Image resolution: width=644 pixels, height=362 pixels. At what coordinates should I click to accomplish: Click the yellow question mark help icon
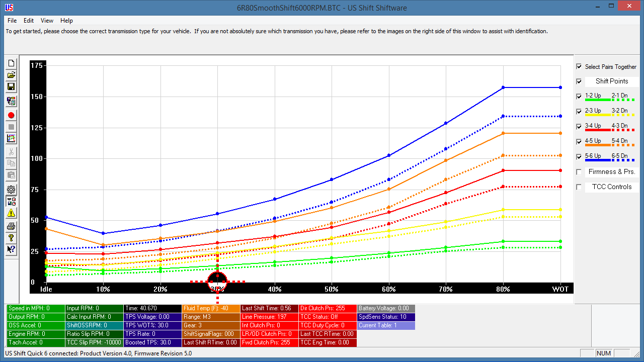11,237
